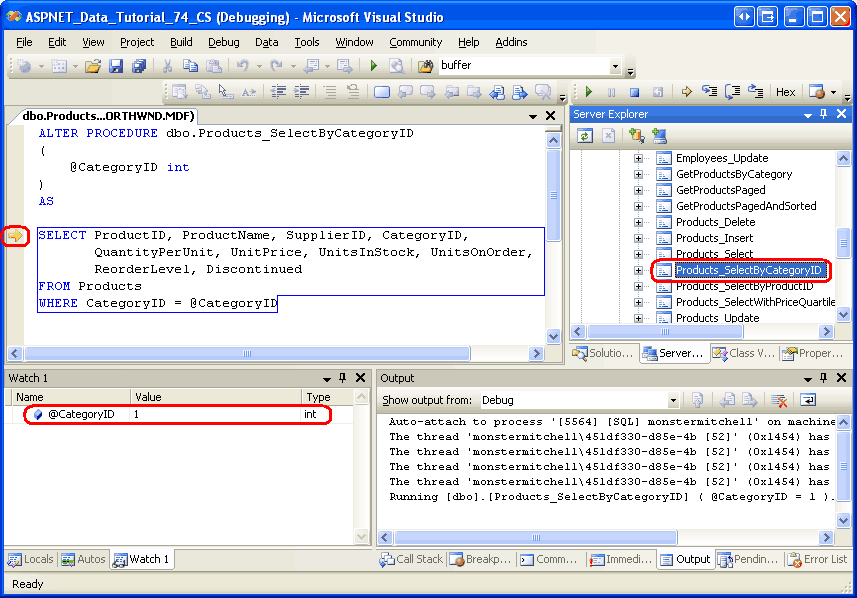Open the 'Show output from' Debug dropdown
This screenshot has height=598, width=857.
point(673,400)
